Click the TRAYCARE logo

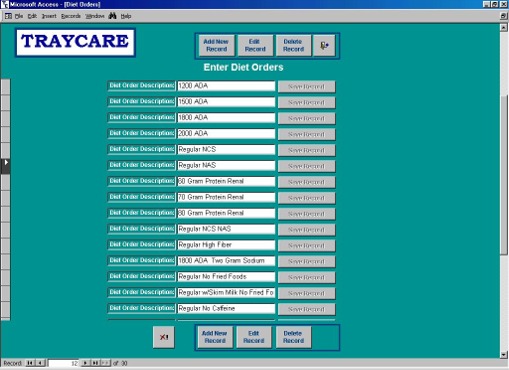click(x=75, y=42)
